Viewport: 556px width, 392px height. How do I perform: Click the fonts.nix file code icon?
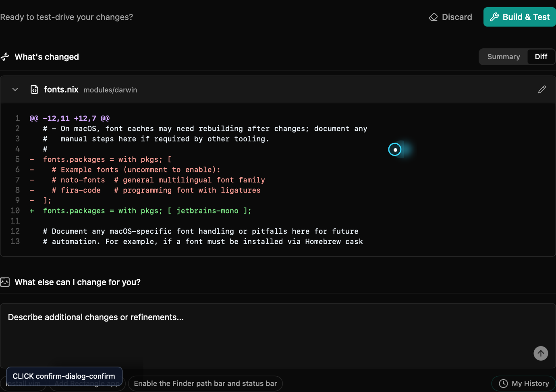(35, 89)
